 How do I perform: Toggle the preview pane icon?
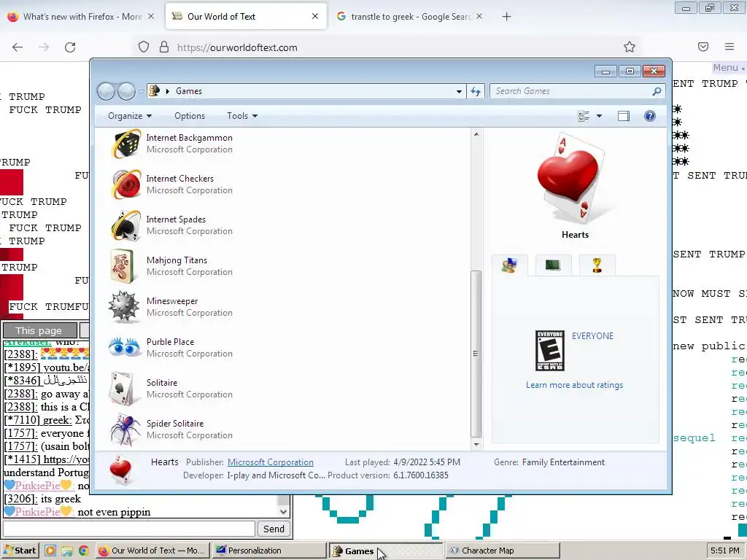point(624,116)
